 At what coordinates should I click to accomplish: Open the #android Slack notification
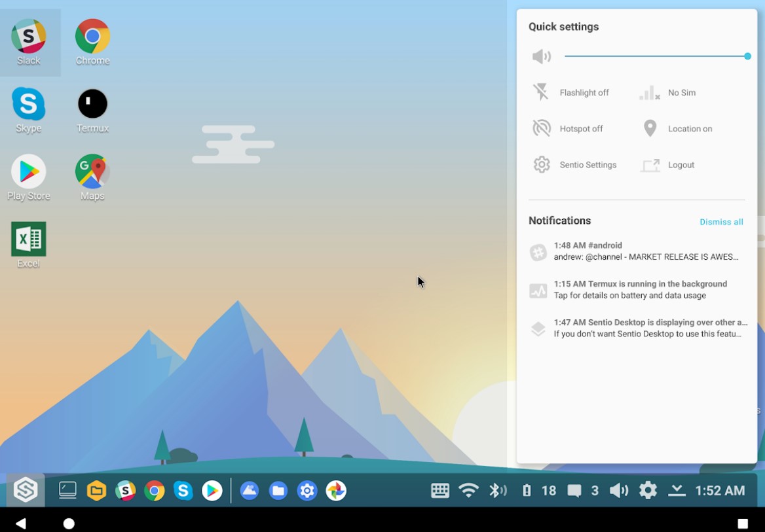tap(637, 251)
